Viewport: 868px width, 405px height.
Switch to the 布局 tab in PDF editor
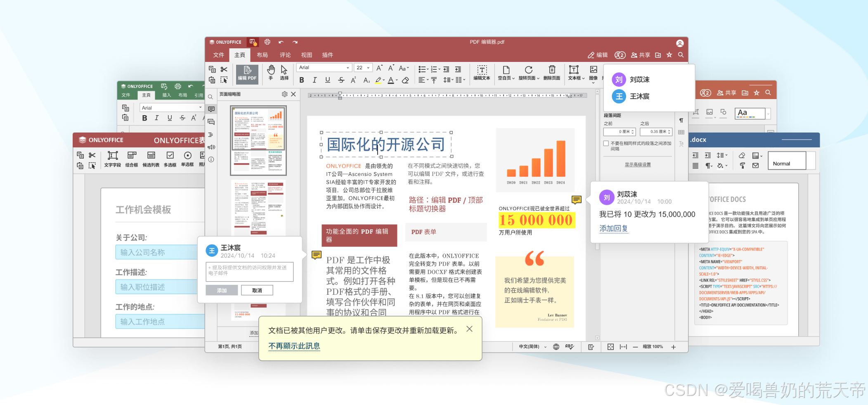pos(263,55)
